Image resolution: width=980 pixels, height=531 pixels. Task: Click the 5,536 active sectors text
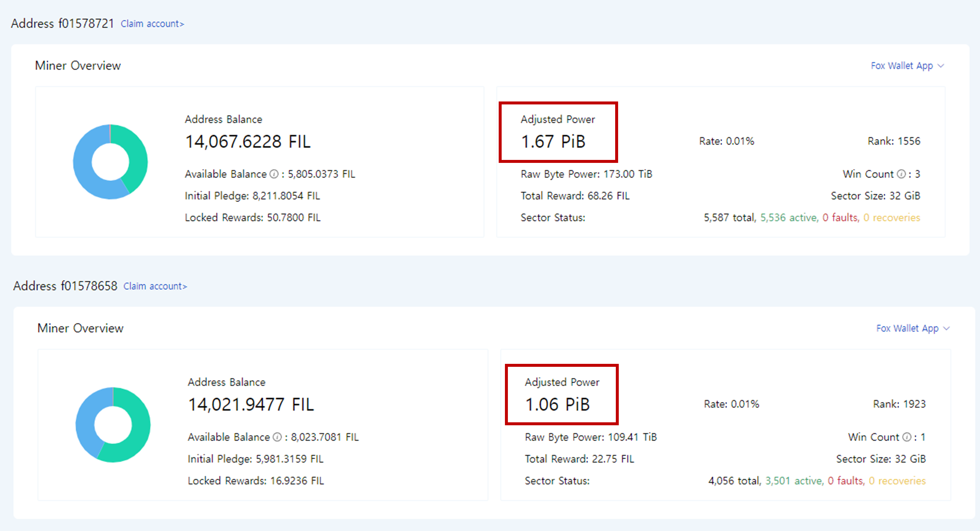click(x=789, y=218)
